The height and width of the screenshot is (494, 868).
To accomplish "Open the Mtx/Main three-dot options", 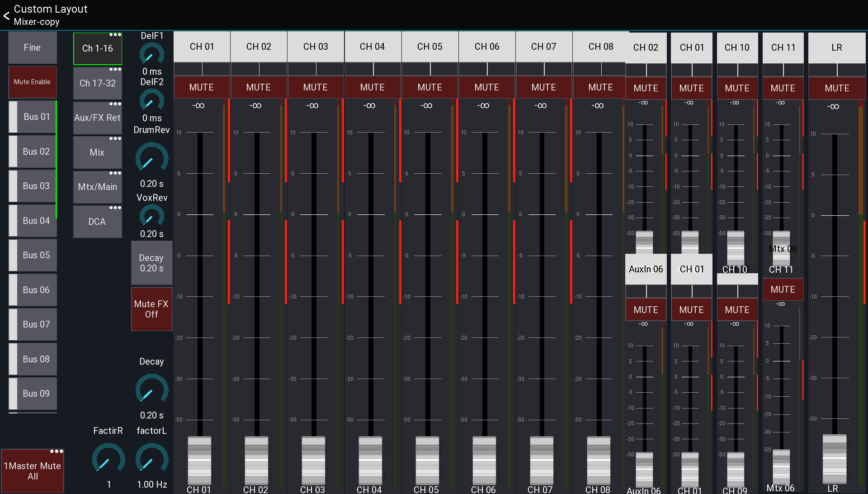I will (x=115, y=173).
